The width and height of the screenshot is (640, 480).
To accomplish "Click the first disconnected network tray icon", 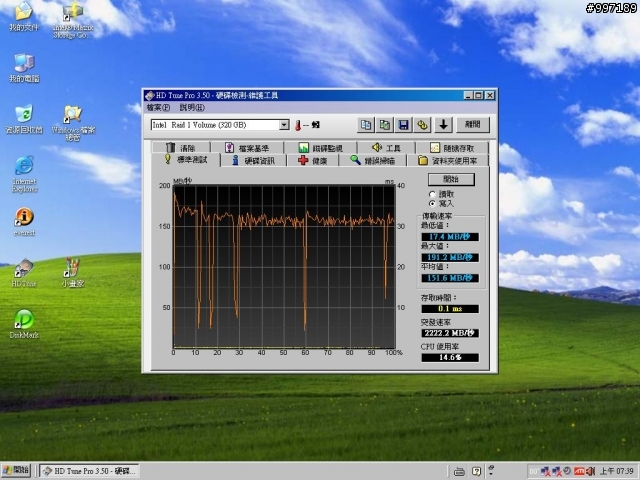I will [545, 471].
